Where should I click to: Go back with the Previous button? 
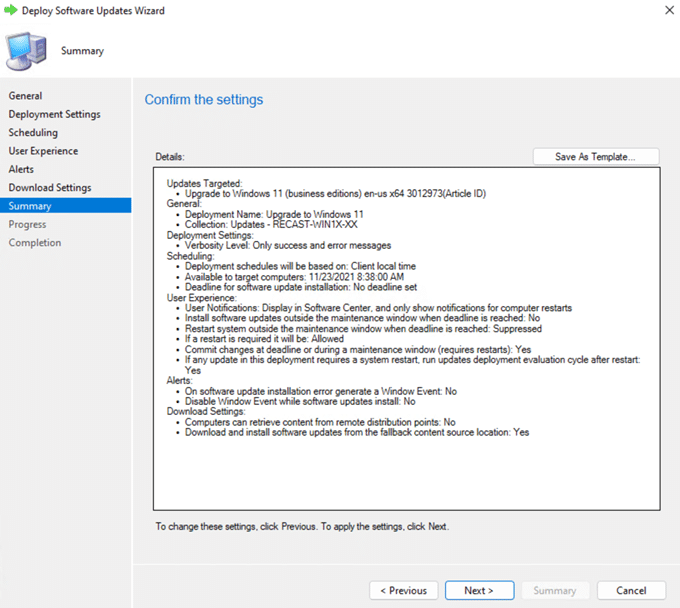tap(403, 590)
